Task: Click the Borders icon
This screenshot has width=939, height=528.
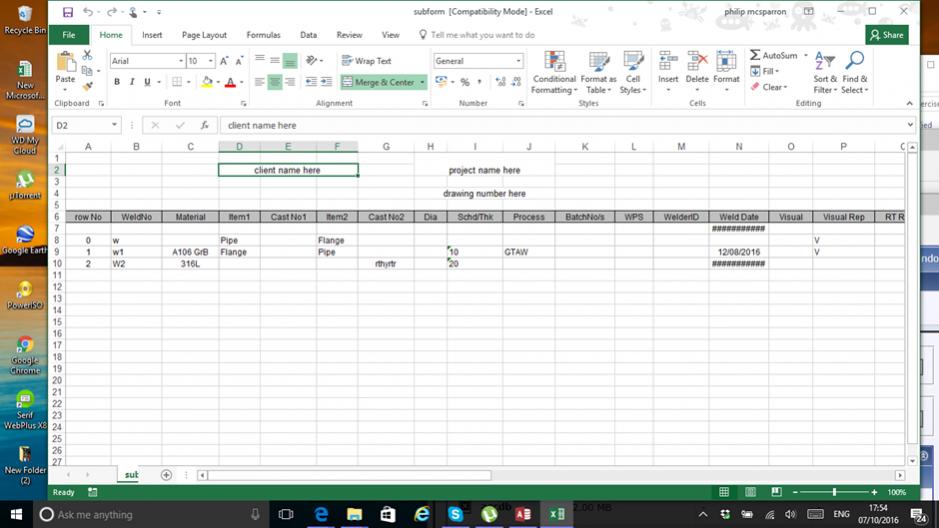Action: pyautogui.click(x=177, y=82)
